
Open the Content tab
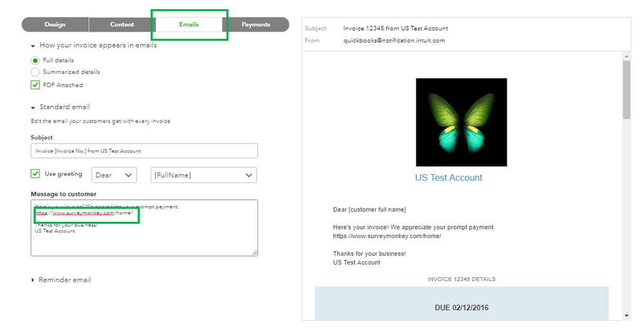coord(122,25)
